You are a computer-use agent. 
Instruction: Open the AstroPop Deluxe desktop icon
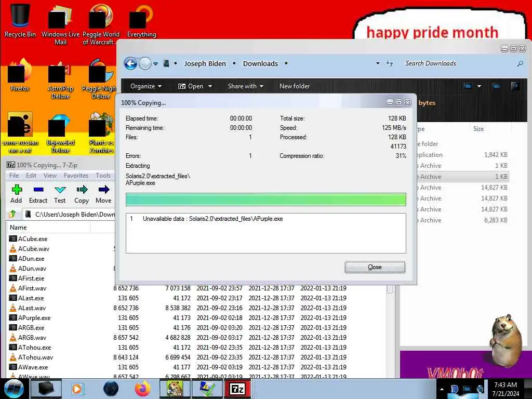pyautogui.click(x=60, y=80)
